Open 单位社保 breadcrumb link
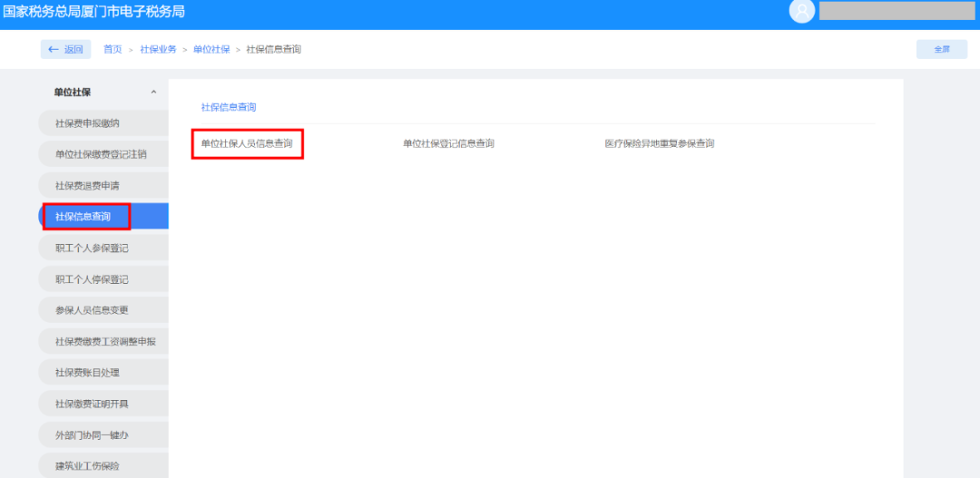This screenshot has width=980, height=478. click(211, 49)
